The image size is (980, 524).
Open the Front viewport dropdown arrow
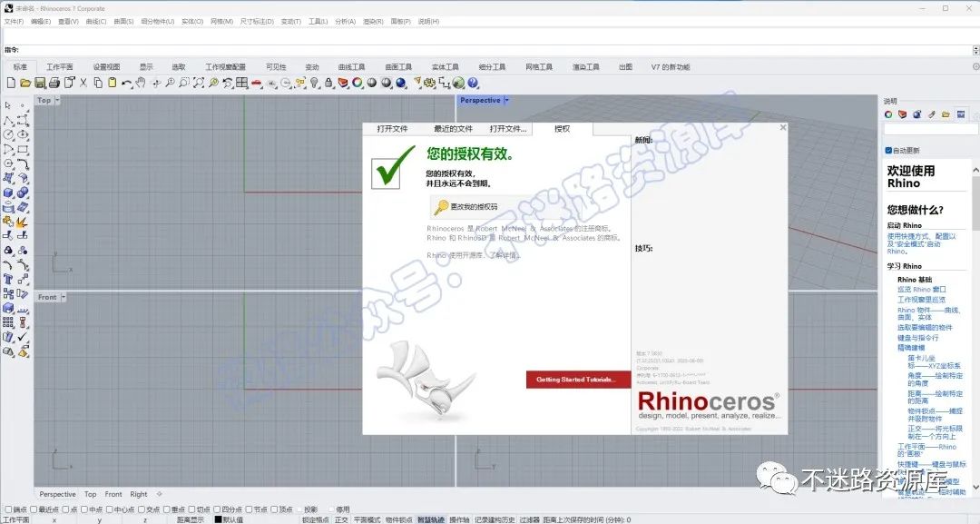(64, 297)
